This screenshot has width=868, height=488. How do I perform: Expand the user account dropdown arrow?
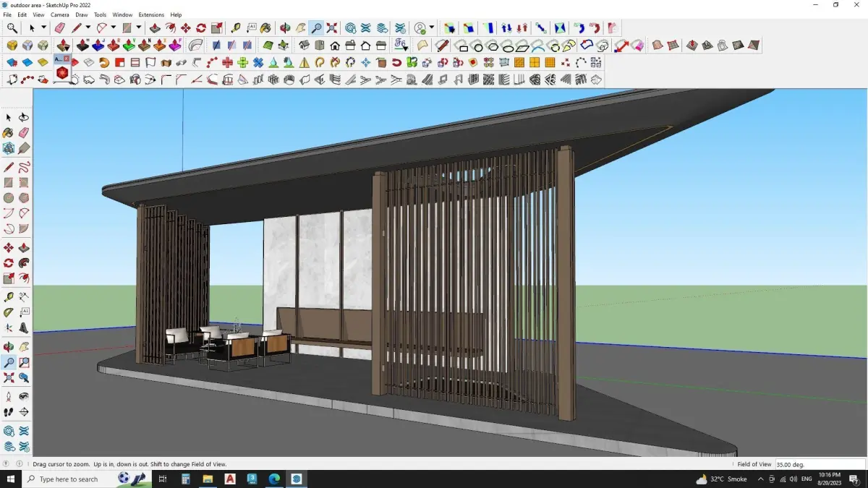point(432,27)
